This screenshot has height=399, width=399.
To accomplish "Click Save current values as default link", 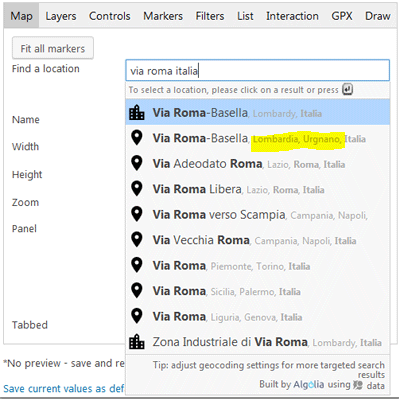I will pos(64,388).
